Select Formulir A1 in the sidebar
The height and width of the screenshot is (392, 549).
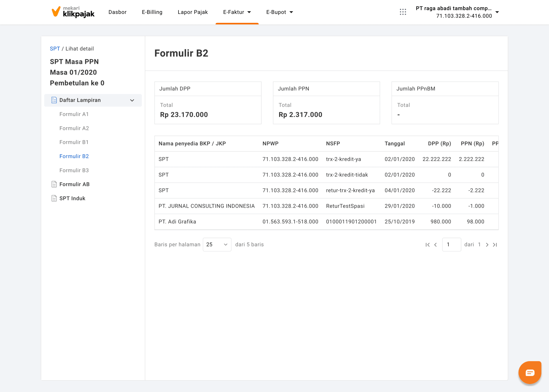tap(74, 114)
